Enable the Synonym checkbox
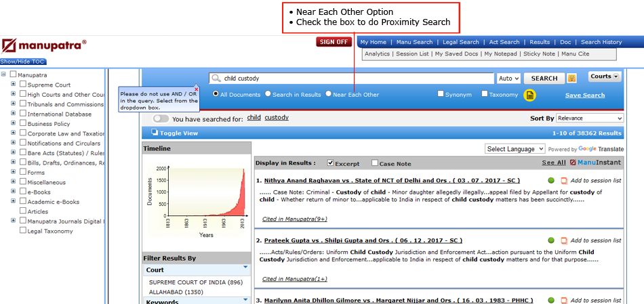 point(441,94)
